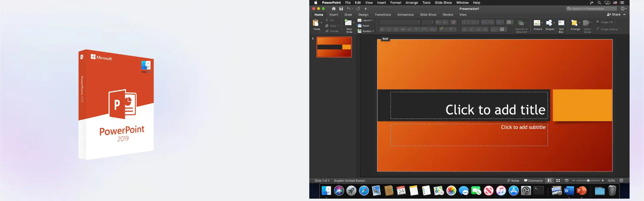Save presentation with floppy disk icon
Screen dimensions: 644x201
coord(341,9)
